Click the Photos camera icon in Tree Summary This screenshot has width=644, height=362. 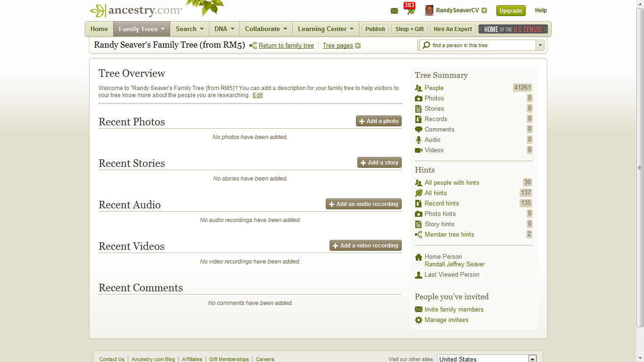419,99
